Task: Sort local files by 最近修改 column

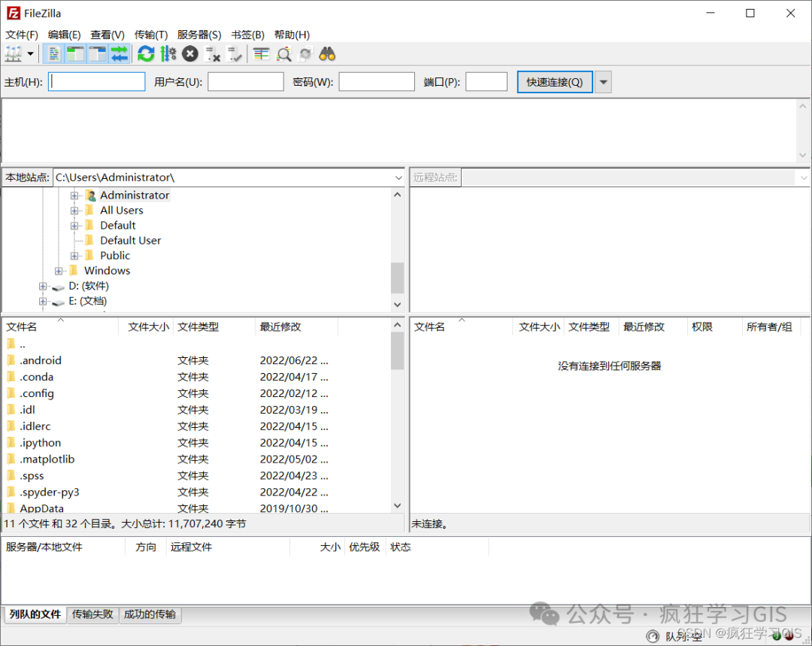Action: click(297, 327)
